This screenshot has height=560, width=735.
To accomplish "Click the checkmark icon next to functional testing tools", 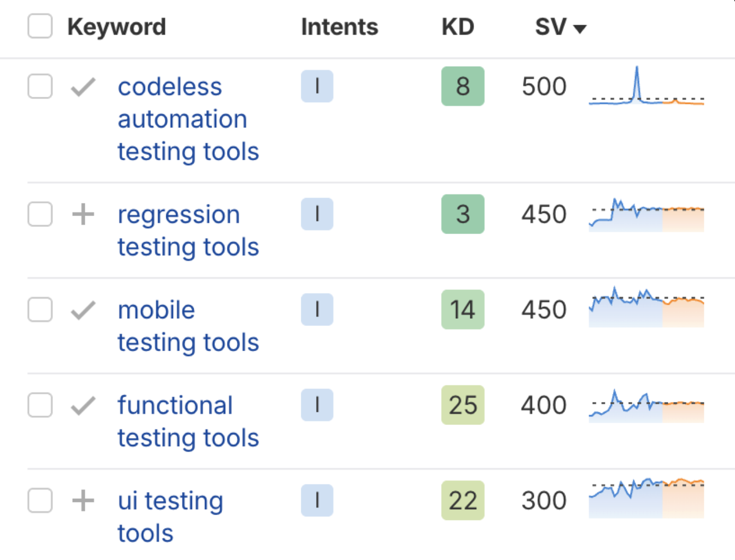I will (x=82, y=405).
